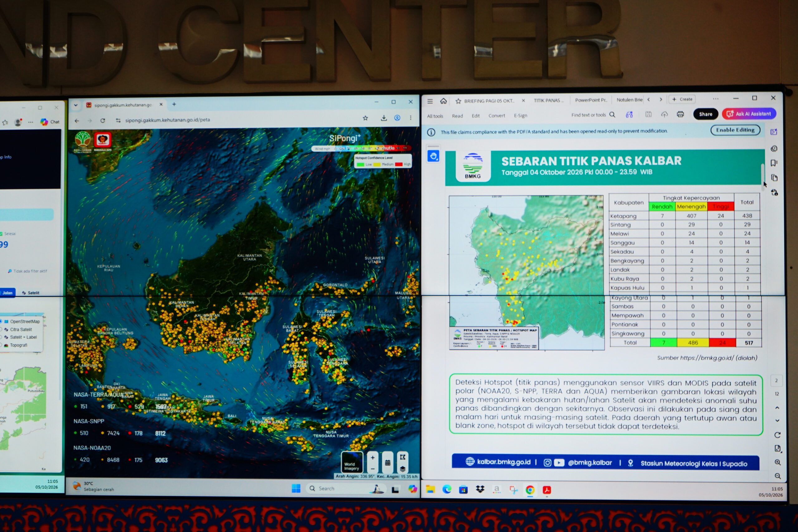798x532 pixels.
Task: Click the Acrobat save disk icon
Action: [x=648, y=114]
